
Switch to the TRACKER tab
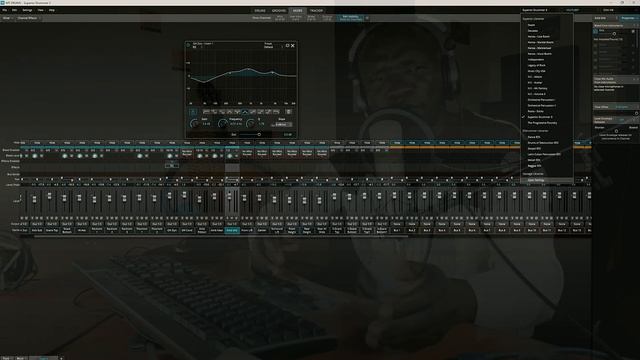point(316,11)
